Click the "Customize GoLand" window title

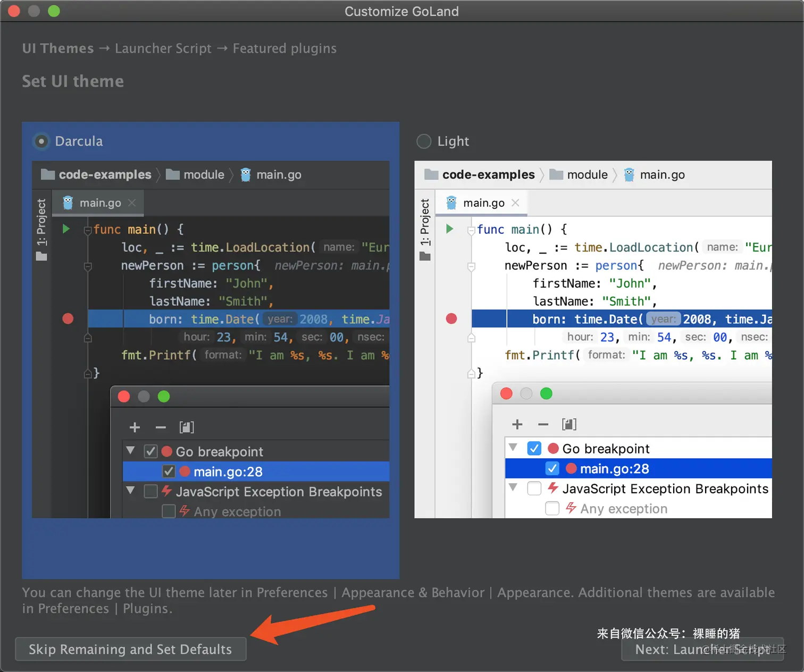[401, 11]
